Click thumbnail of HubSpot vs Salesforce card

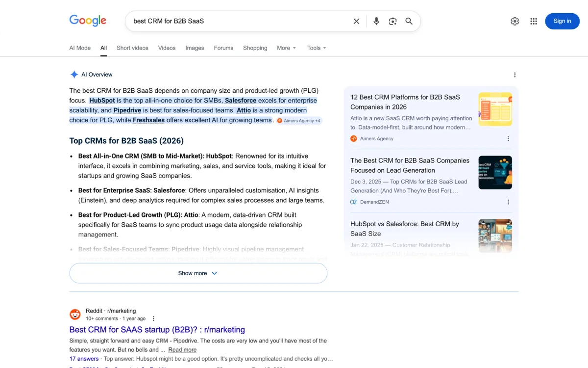pos(495,236)
